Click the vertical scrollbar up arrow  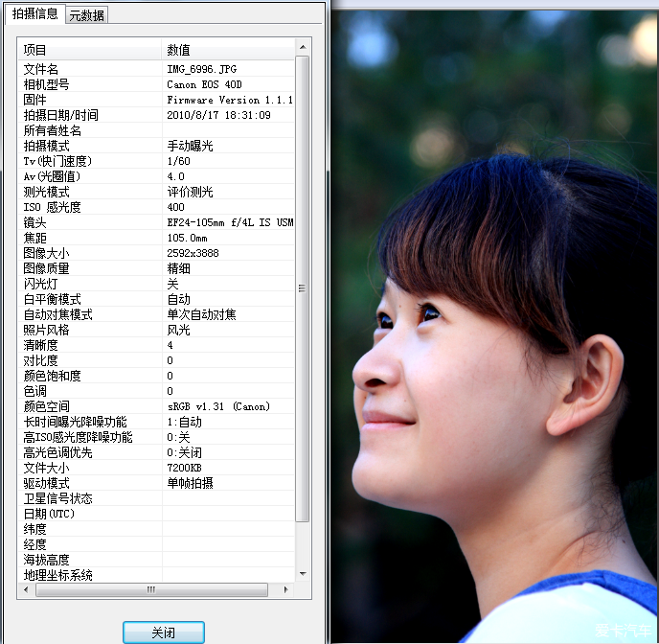[303, 48]
